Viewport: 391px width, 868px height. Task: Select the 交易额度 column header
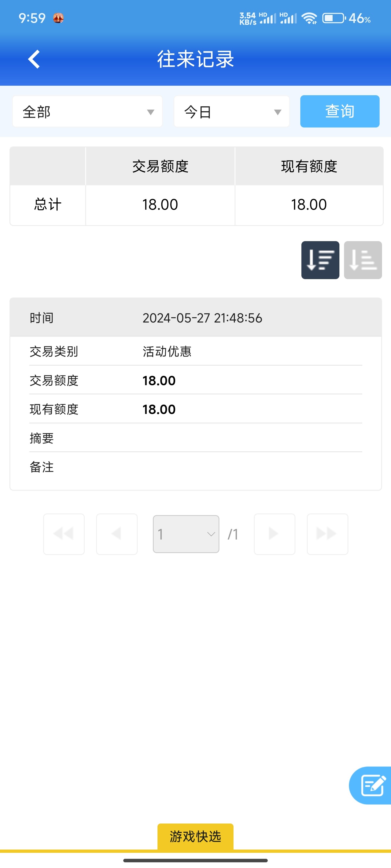coord(160,166)
